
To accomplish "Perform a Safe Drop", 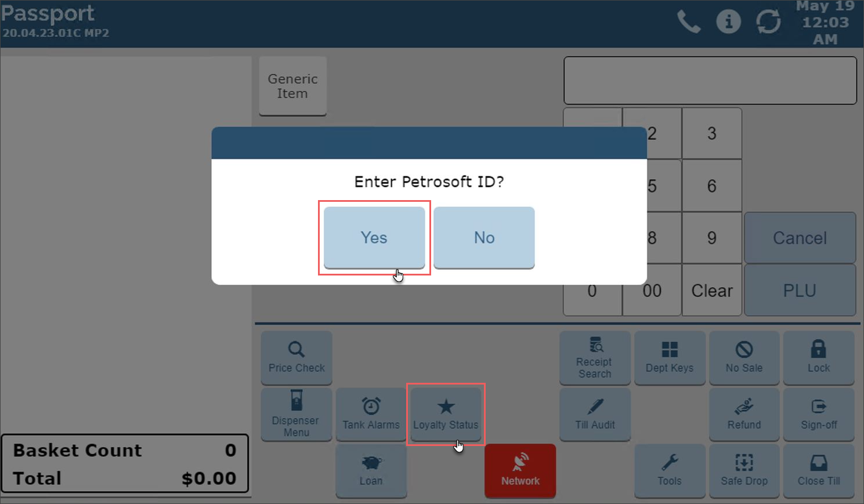I will click(744, 470).
